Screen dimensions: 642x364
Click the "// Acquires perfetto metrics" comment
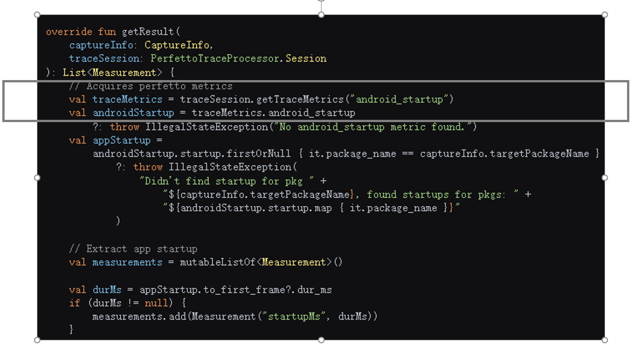150,86
